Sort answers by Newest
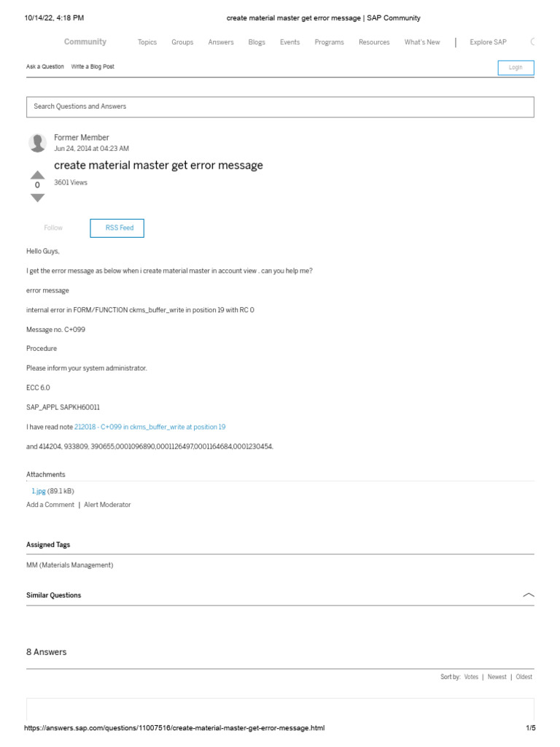Image resolution: width=560 pixels, height=747 pixels. click(497, 677)
